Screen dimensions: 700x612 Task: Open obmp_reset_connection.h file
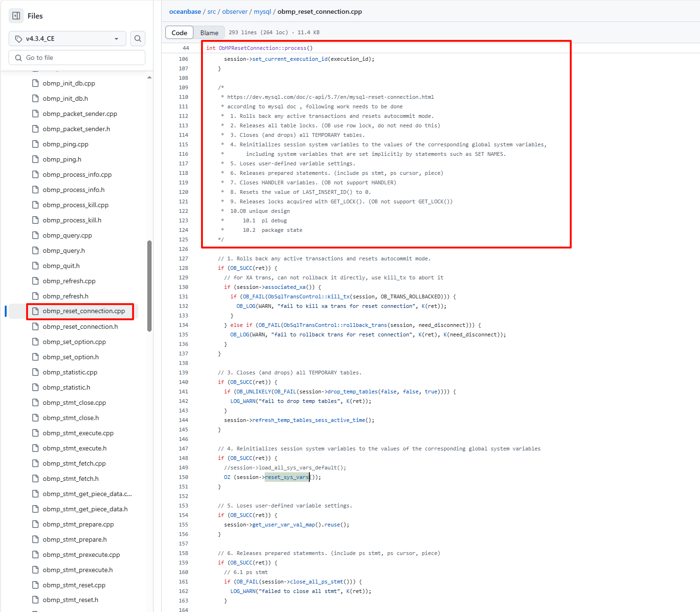click(x=80, y=326)
